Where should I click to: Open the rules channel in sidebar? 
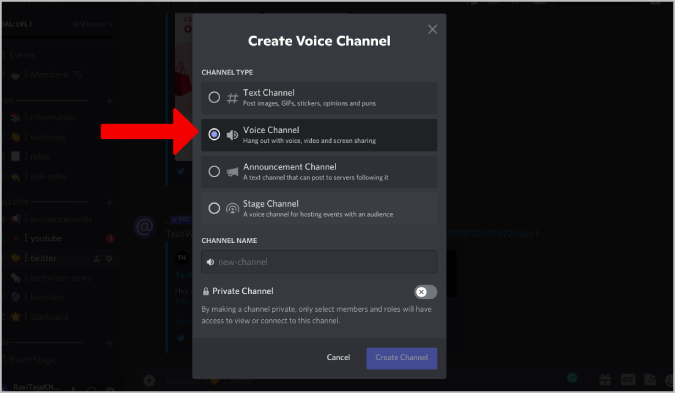[x=40, y=157]
